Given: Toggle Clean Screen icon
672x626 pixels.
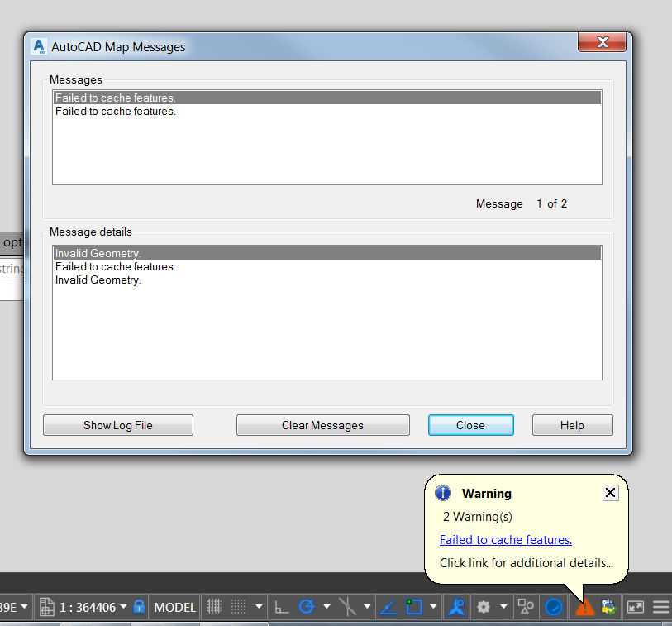Looking at the screenshot, I should [x=635, y=607].
